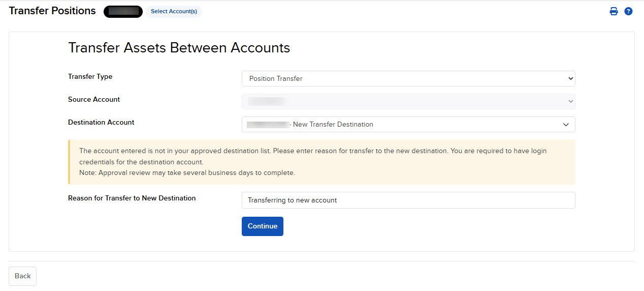Click the Transfer Positions page title

52,11
